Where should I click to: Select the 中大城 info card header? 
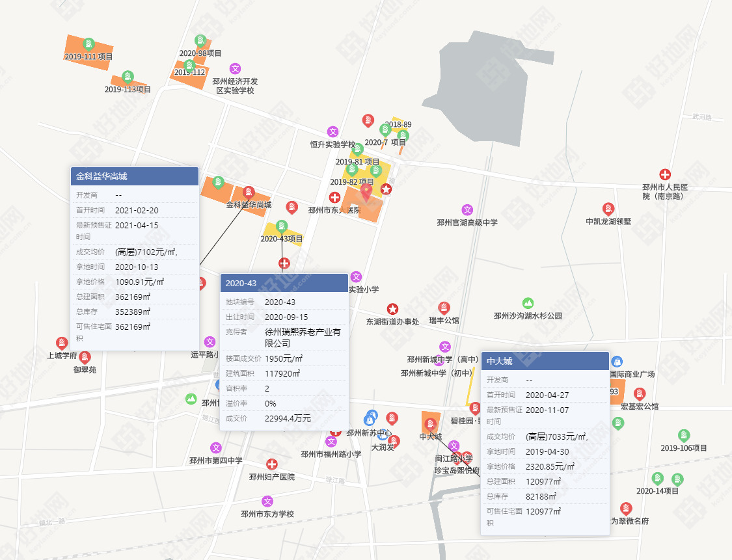click(x=545, y=361)
